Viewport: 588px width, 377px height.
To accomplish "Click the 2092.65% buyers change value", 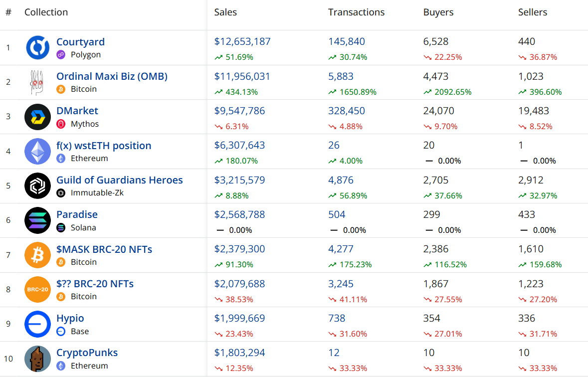I will (453, 92).
